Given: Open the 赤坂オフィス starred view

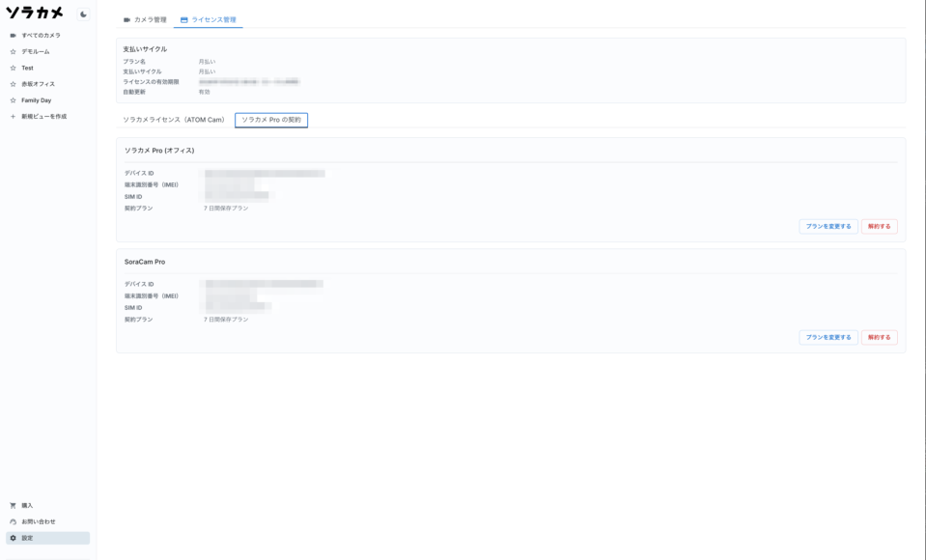Looking at the screenshot, I should click(x=48, y=84).
